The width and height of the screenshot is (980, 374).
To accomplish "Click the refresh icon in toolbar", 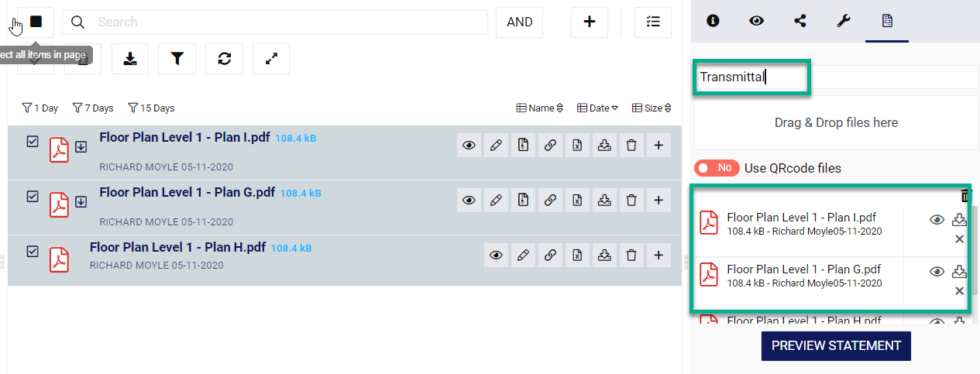I will coord(225,59).
